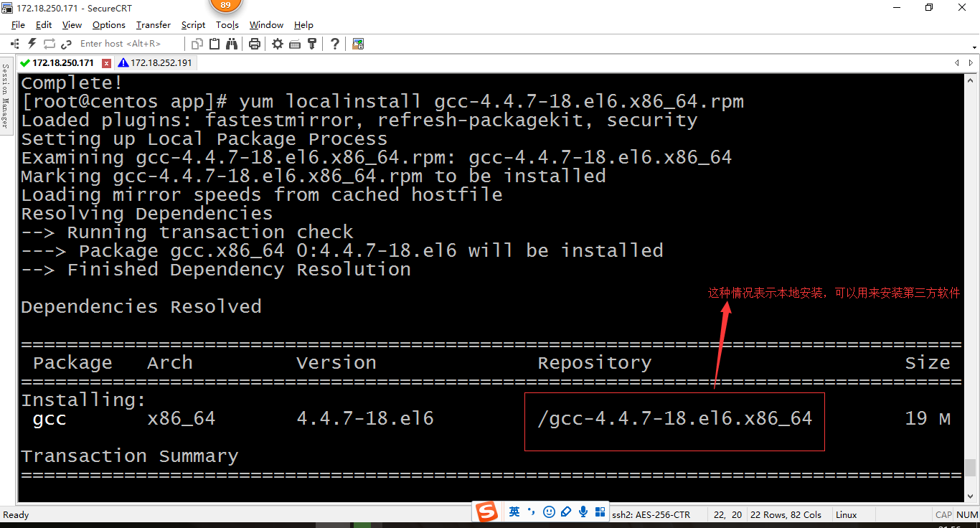
Task: Toggle the Sogou punctuation mode icon
Action: coord(532,511)
